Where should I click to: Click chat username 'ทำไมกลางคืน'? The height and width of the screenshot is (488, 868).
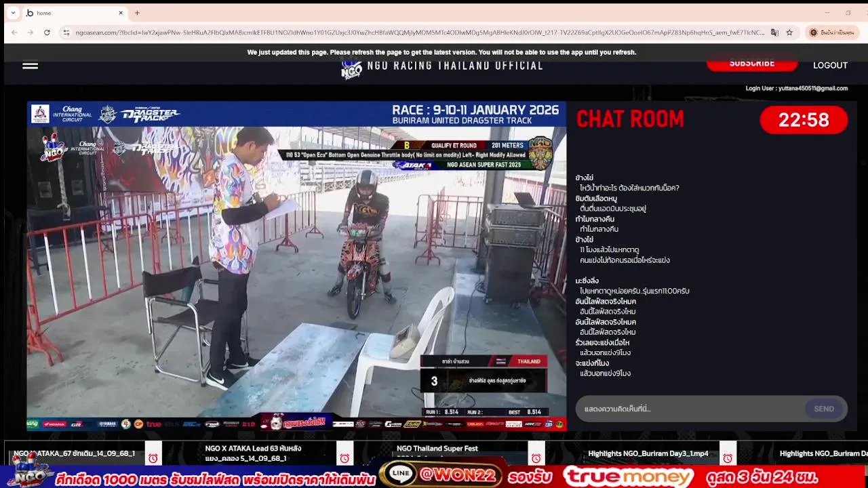point(595,219)
